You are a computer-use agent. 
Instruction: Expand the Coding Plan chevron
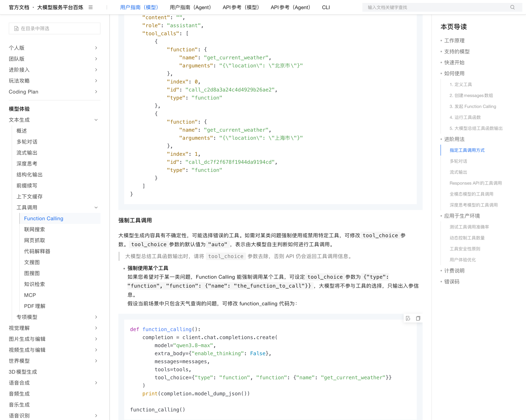[96, 92]
